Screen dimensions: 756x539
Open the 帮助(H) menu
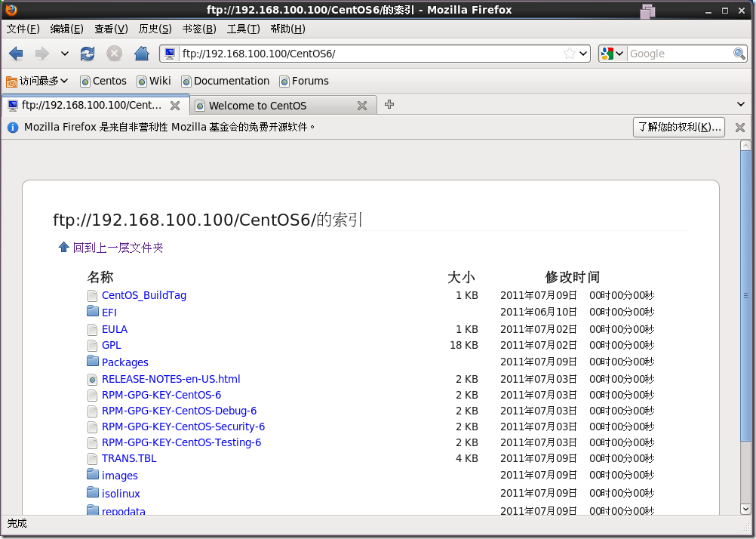(287, 29)
